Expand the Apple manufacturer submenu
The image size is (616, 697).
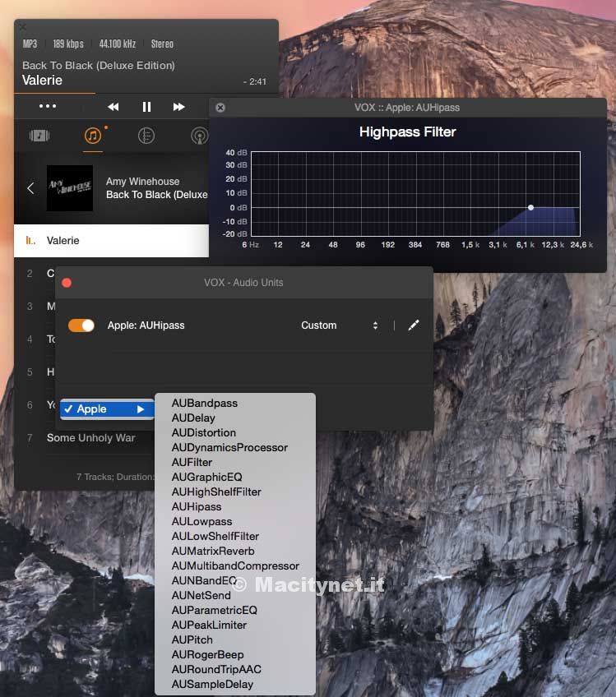pyautogui.click(x=107, y=409)
